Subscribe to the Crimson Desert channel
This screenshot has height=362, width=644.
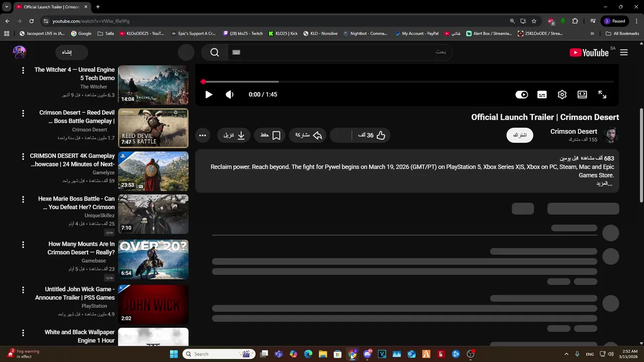(x=520, y=135)
